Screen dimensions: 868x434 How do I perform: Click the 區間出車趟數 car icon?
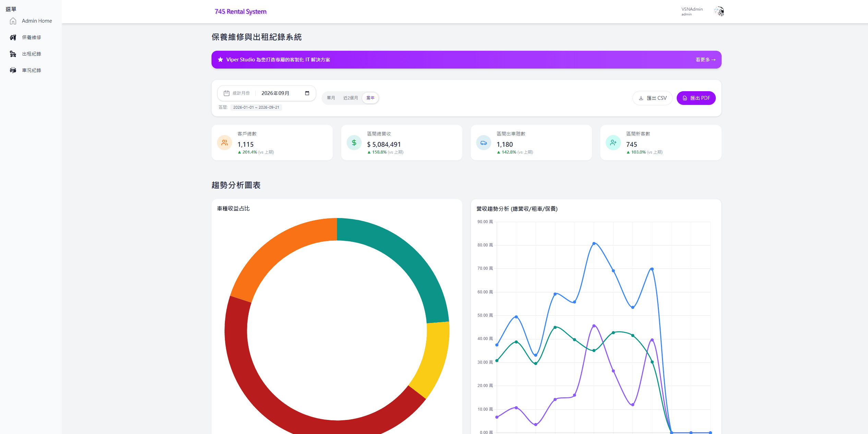(484, 143)
